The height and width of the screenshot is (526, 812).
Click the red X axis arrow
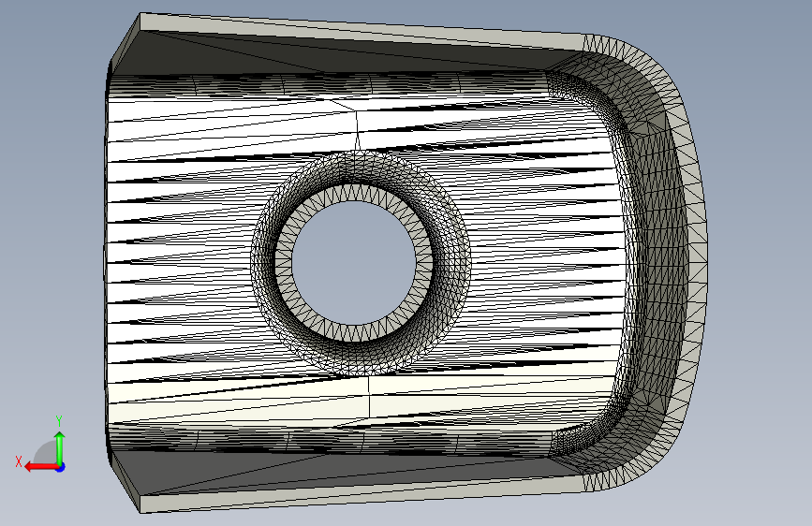(41, 467)
